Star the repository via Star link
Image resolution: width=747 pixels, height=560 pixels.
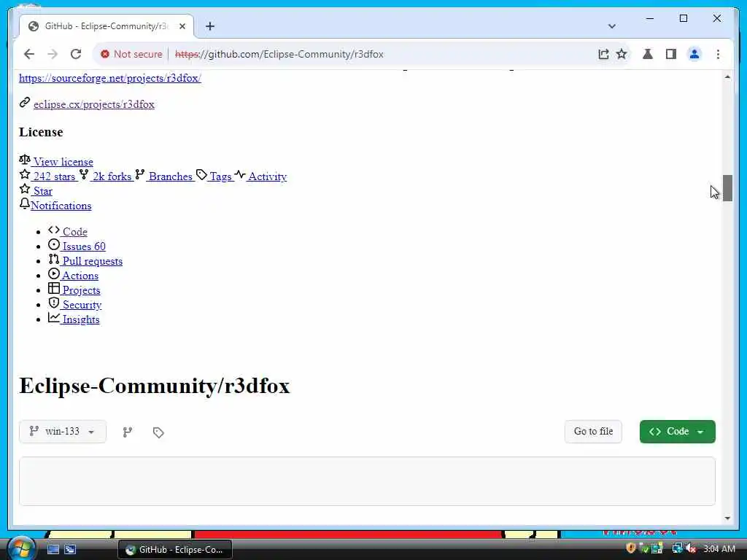coord(42,192)
